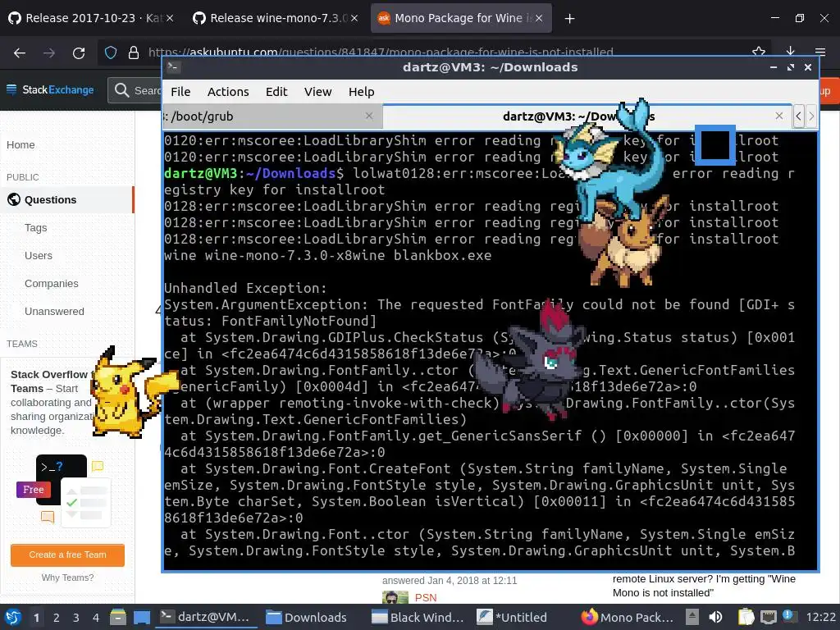Open the terminal Actions menu
Image resolution: width=840 pixels, height=630 pixels.
coord(228,92)
